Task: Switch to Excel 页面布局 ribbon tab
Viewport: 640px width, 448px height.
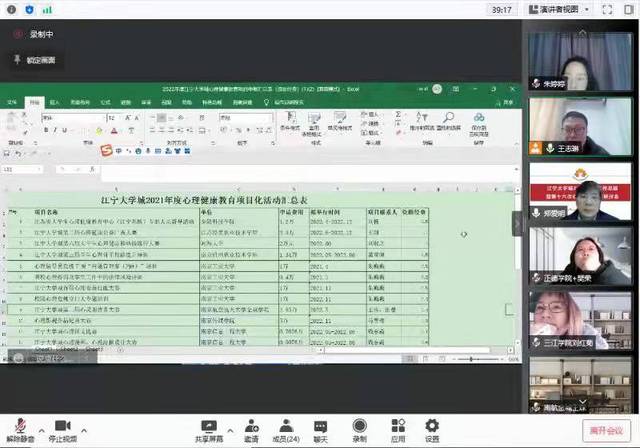Action: tap(80, 102)
